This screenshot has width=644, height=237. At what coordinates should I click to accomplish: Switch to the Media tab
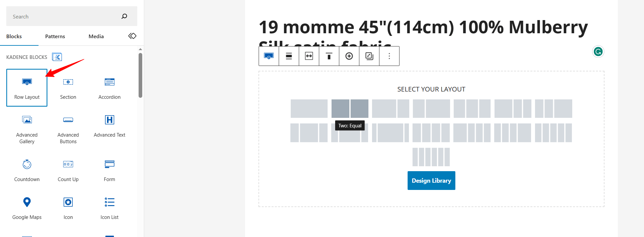click(96, 37)
